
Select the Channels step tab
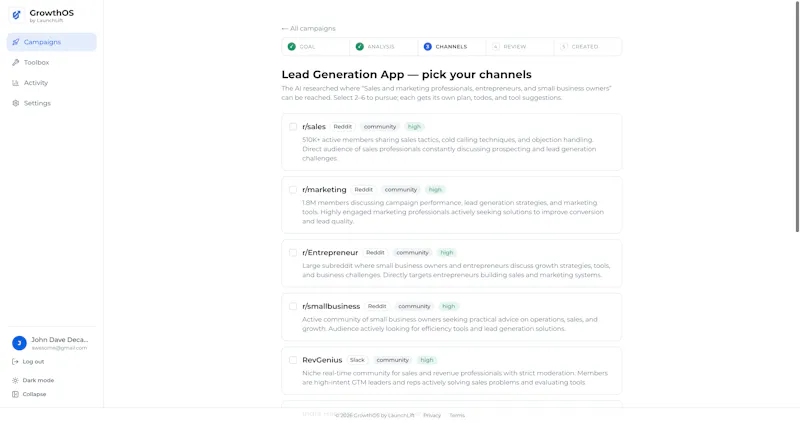[x=452, y=46]
